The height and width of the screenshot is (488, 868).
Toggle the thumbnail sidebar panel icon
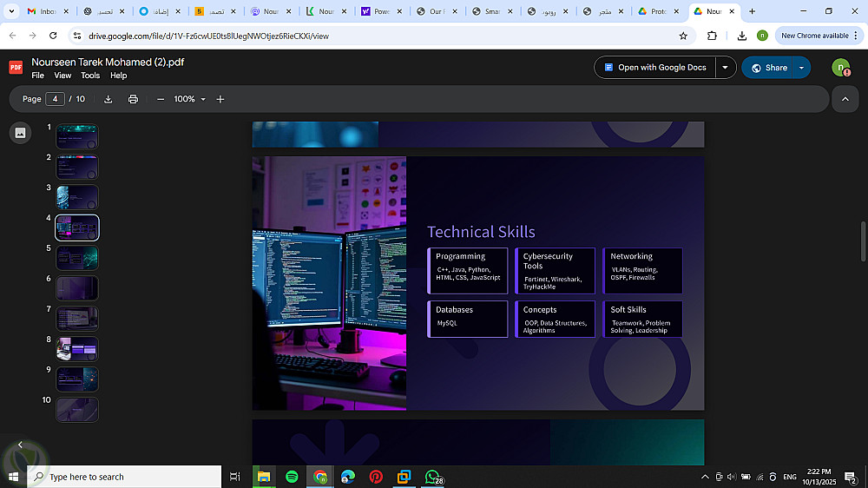coord(21,133)
